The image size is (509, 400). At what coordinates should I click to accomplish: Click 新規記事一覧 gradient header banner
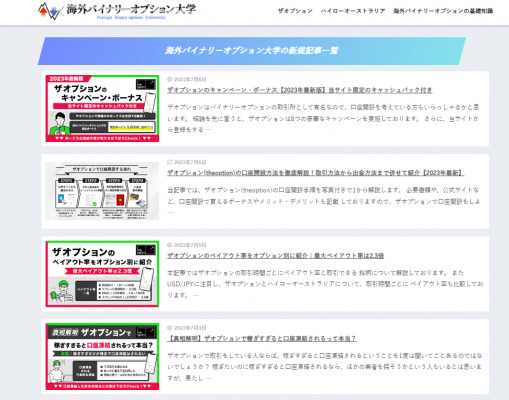[252, 51]
